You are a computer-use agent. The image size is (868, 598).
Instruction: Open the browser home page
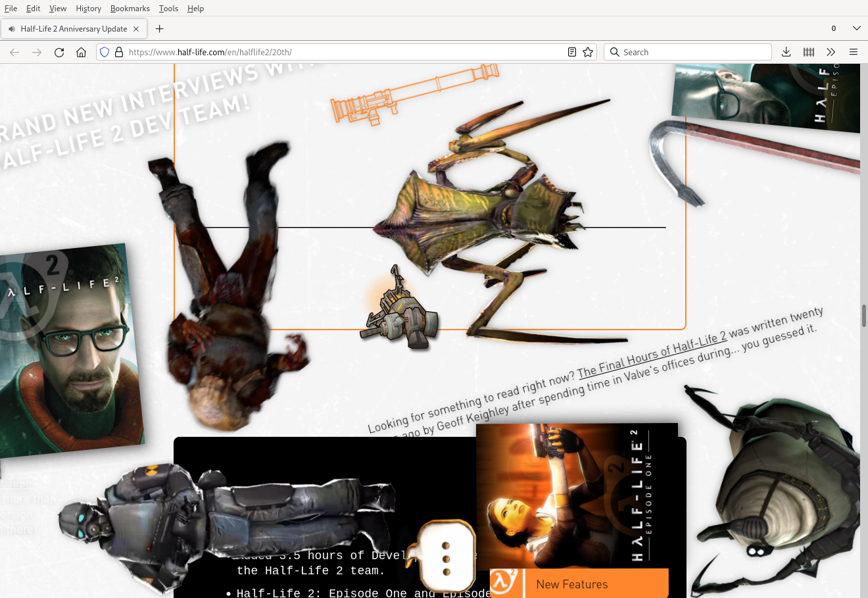(x=81, y=52)
